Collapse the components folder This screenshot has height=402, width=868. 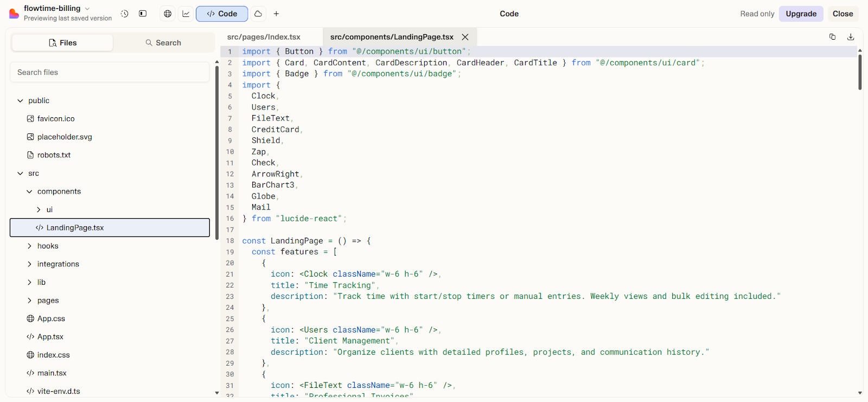tap(29, 192)
